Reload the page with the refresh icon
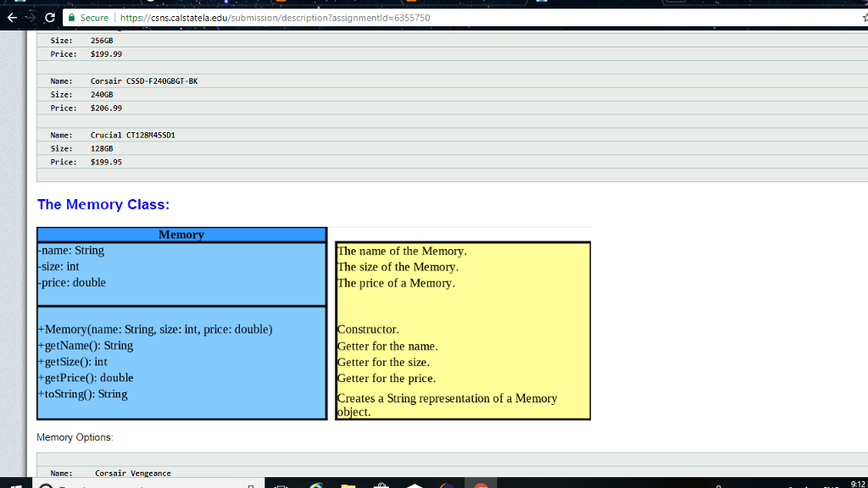Viewport: 868px width, 488px height. click(50, 18)
